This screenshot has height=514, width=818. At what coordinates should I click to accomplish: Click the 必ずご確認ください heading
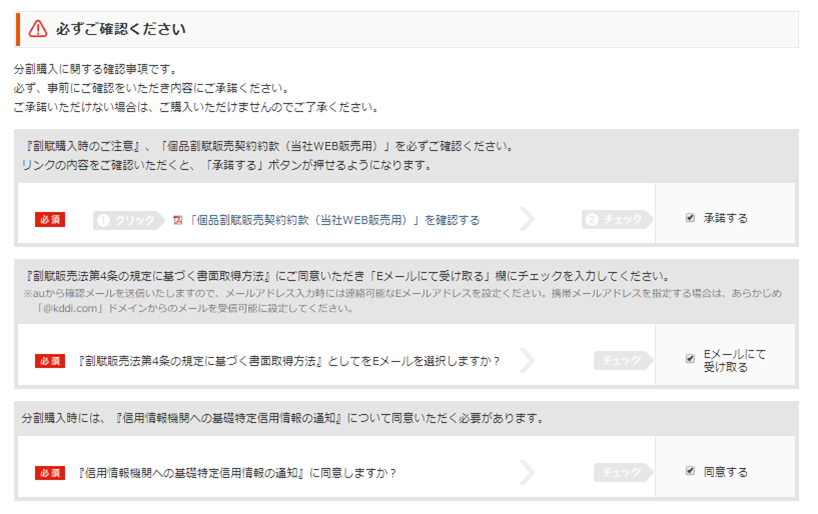pyautogui.click(x=121, y=29)
